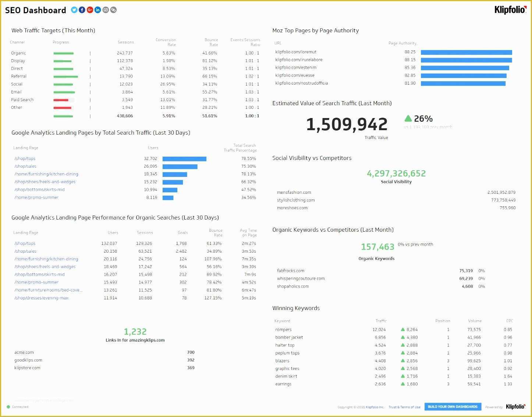Image resolution: width=532 pixels, height=417 pixels.
Task: Click the green Connected status dot
Action: 8,407
